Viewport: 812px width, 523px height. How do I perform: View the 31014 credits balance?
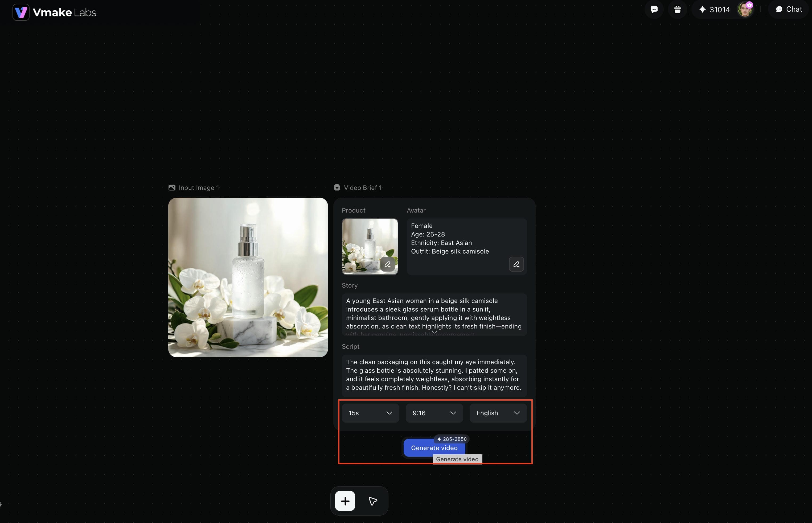(x=715, y=10)
